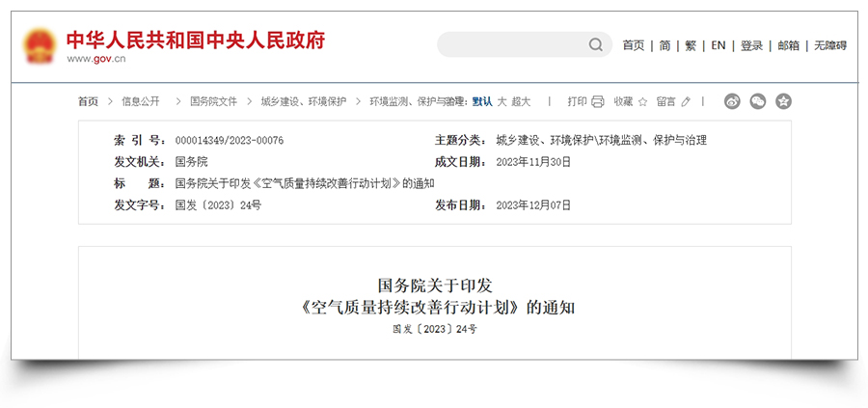868x408 pixels.
Task: Click the round star share icon
Action: [783, 101]
